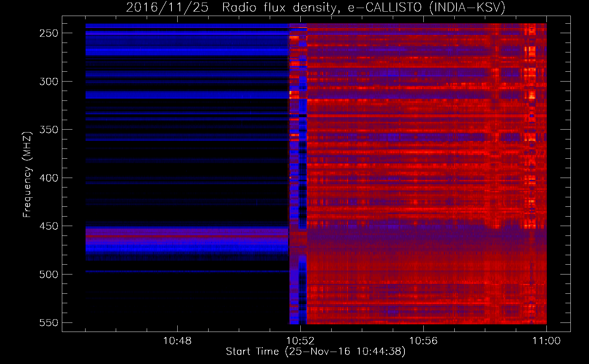Image resolution: width=589 pixels, height=364 pixels.
Task: Click the frequency tick label 500
Action: tap(49, 274)
